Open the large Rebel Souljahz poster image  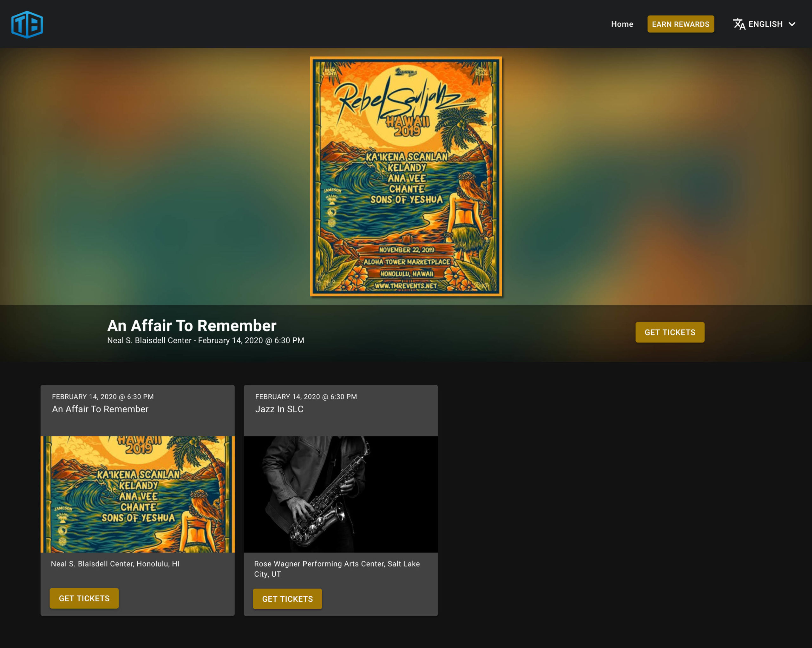(x=406, y=176)
